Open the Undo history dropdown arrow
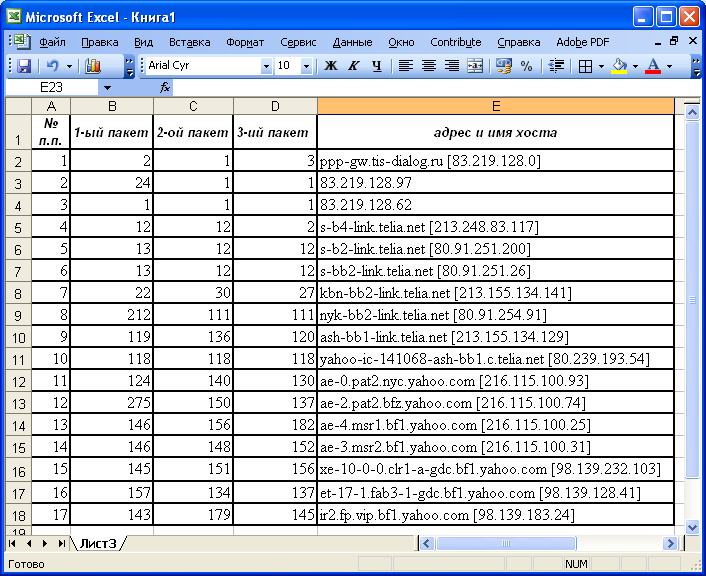 pyautogui.click(x=69, y=66)
